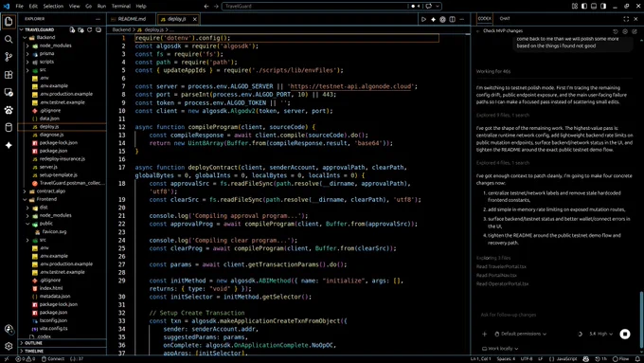Open the Manage gear in activity bar

pos(9,346)
